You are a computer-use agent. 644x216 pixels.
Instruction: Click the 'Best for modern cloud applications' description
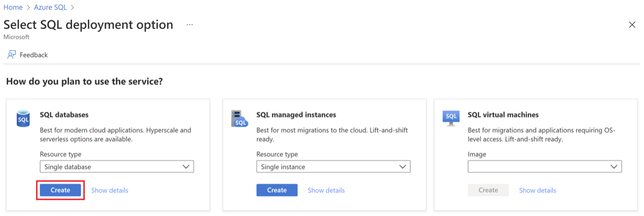[116, 135]
